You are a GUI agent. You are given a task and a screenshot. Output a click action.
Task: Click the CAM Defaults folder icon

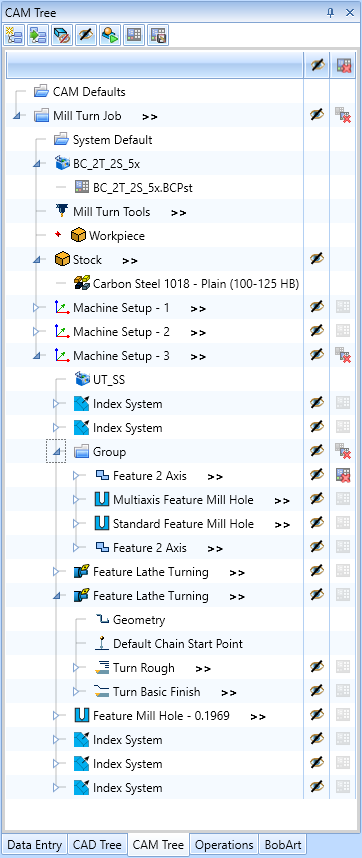coord(42,91)
